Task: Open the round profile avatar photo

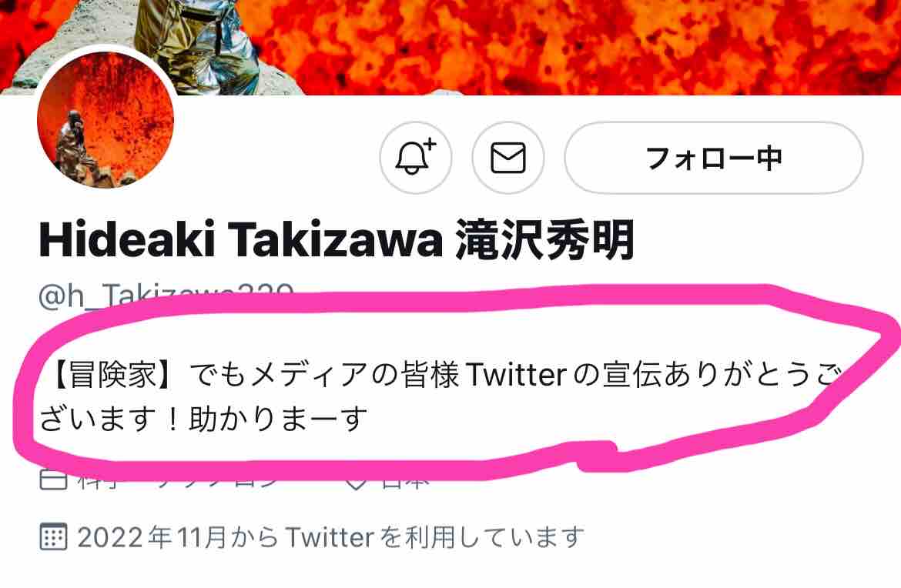Action: 106,119
